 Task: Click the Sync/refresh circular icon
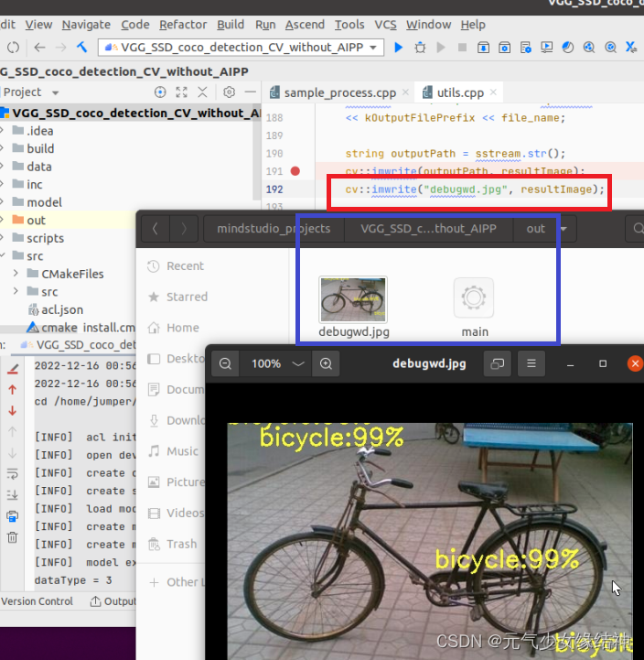point(13,48)
